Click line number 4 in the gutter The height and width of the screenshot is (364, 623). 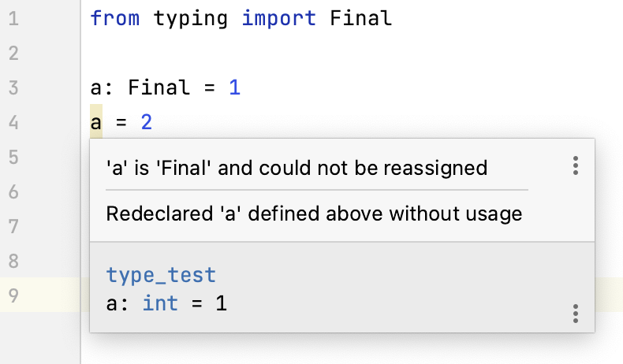click(13, 122)
